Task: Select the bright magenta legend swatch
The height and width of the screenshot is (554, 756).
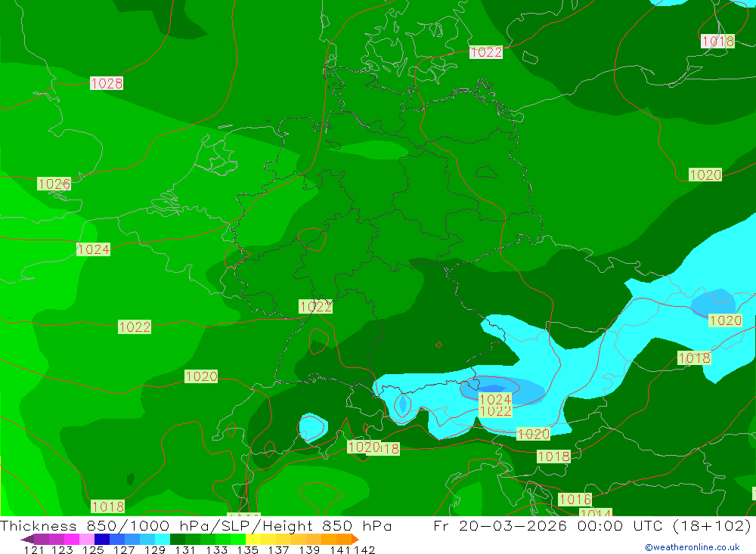Action: 72,539
